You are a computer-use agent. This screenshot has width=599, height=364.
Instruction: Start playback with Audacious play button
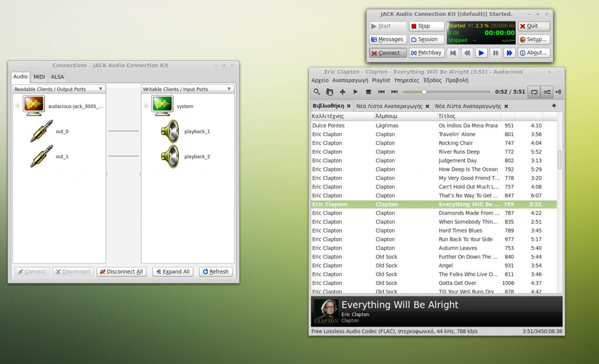coord(356,92)
